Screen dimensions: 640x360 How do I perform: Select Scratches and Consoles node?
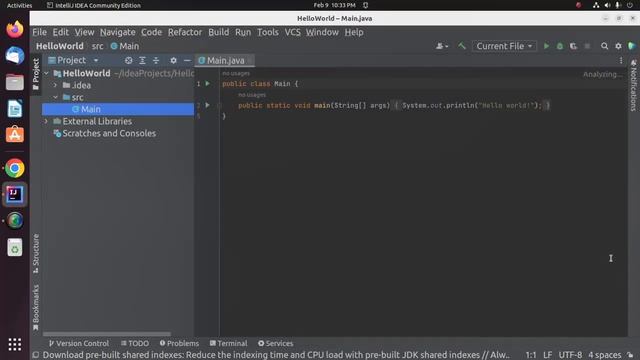[105, 133]
